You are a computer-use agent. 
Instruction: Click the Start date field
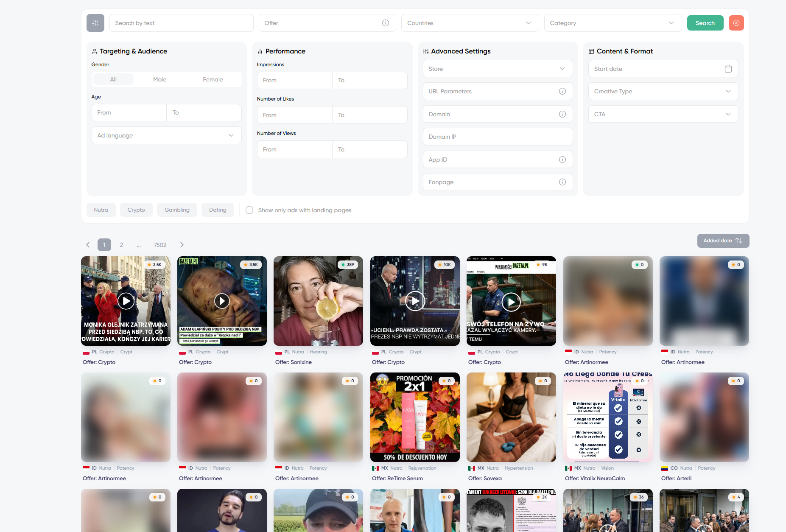pos(663,69)
